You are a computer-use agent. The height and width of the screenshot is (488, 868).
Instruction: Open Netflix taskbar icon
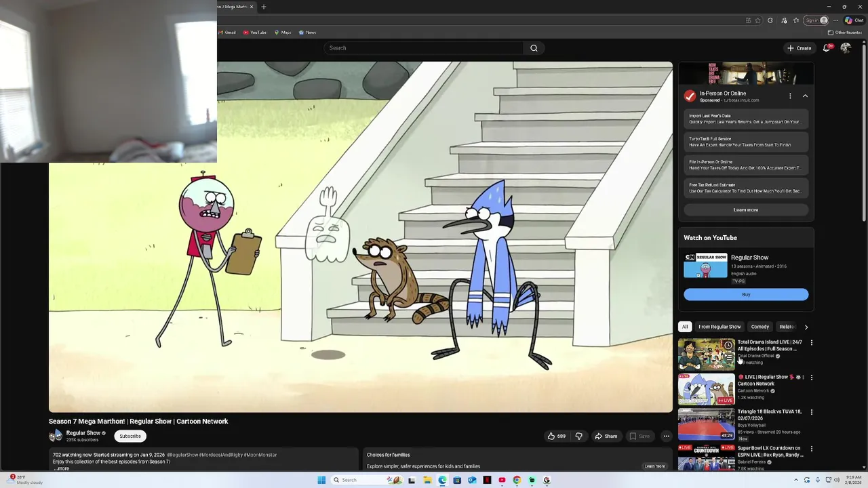(x=487, y=480)
